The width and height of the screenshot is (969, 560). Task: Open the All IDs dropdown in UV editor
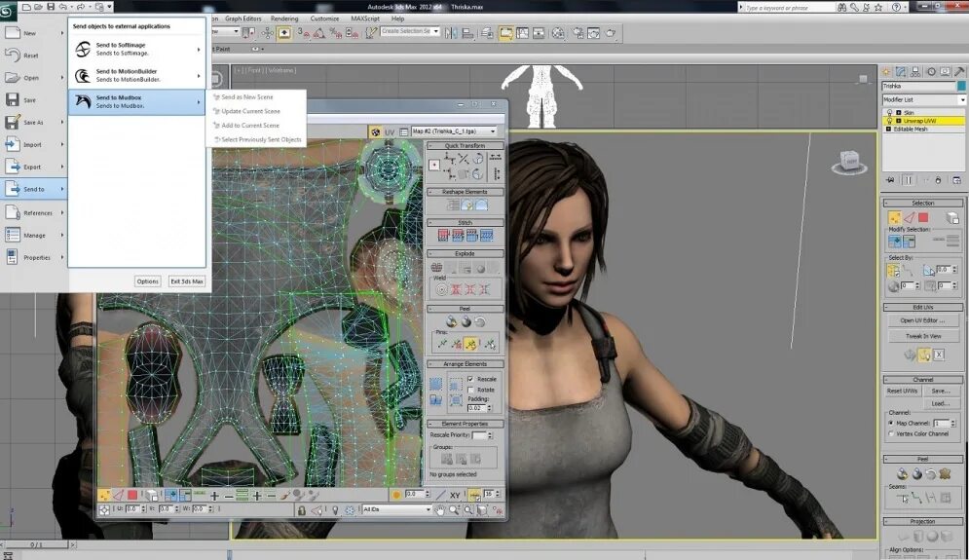396,509
